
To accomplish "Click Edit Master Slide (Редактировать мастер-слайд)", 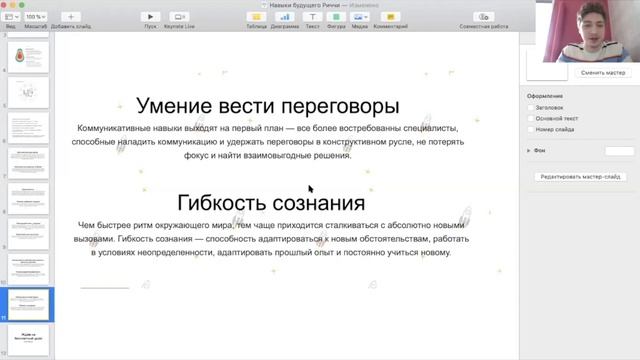I will pyautogui.click(x=580, y=177).
